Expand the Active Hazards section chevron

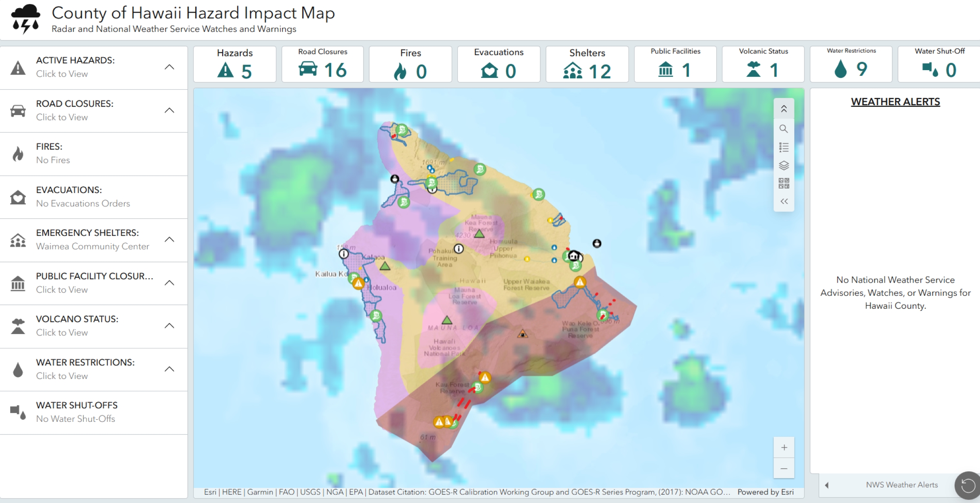(x=169, y=67)
